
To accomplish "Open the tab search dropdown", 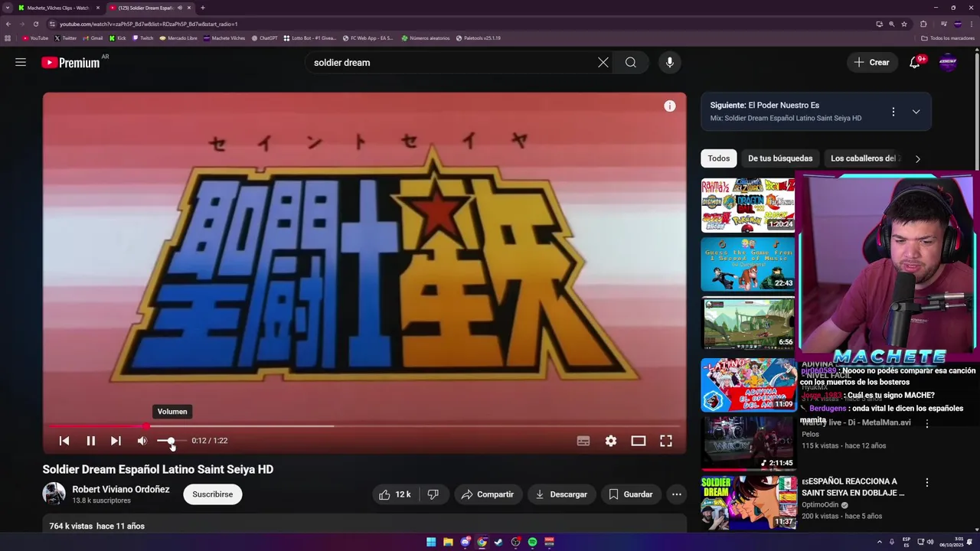I will pos(7,8).
